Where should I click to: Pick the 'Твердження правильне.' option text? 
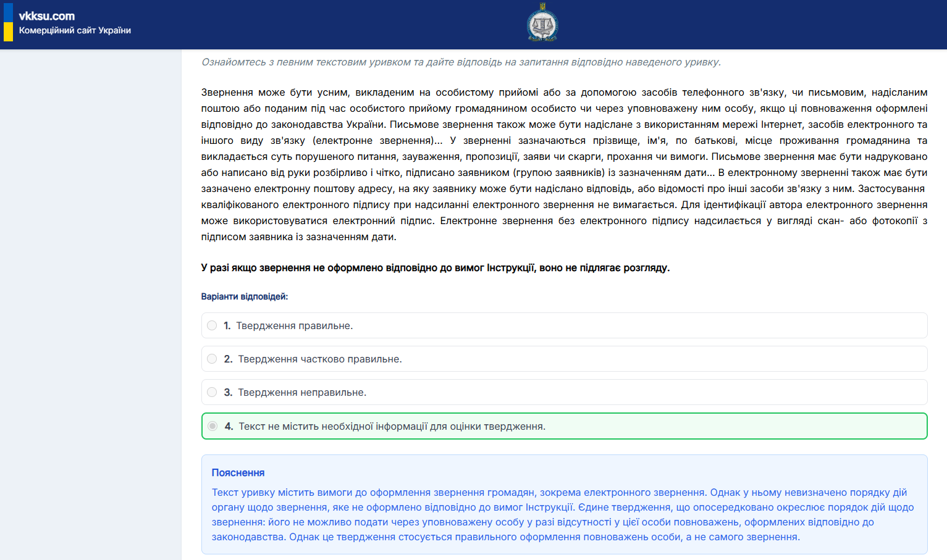pos(294,325)
